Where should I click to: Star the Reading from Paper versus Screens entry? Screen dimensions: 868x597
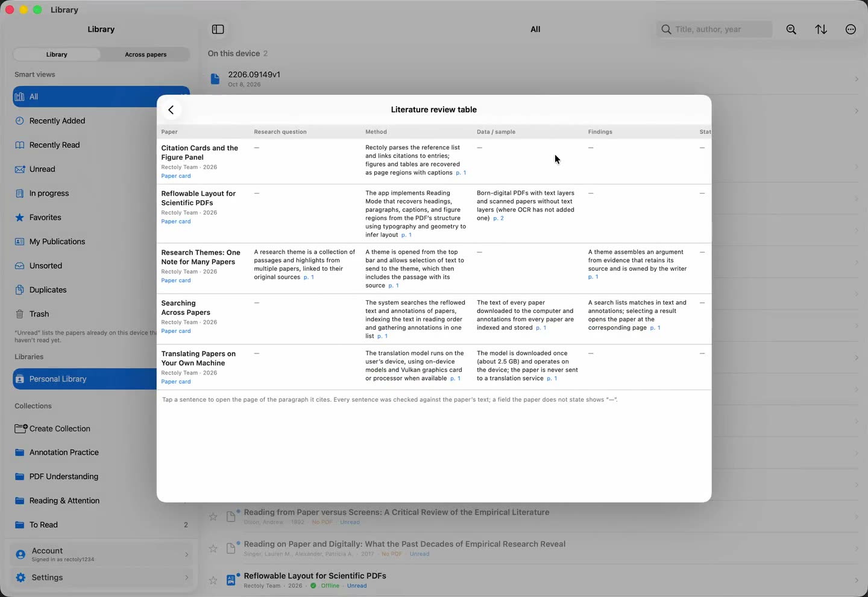click(x=213, y=517)
